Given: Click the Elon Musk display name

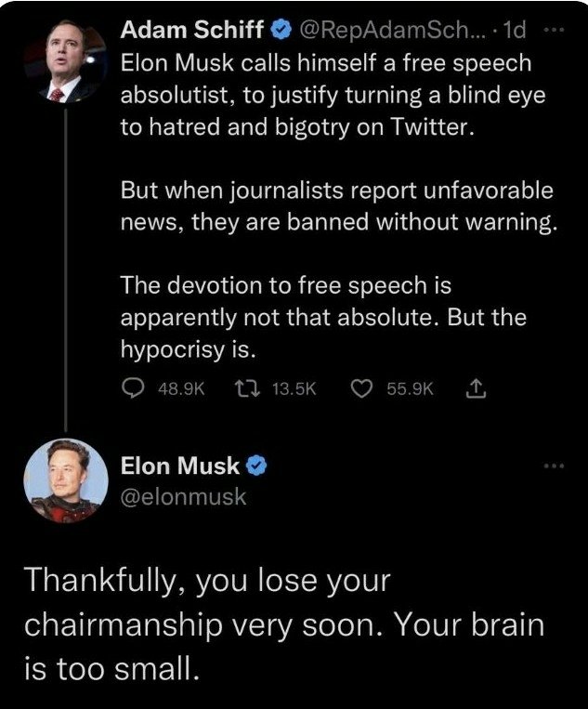Looking at the screenshot, I should tap(180, 466).
